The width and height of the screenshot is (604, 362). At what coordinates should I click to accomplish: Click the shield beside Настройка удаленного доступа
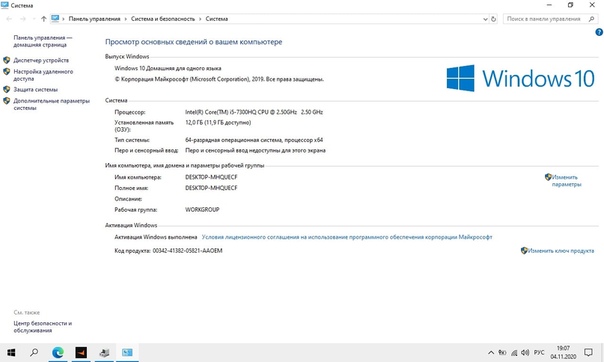pos(7,72)
